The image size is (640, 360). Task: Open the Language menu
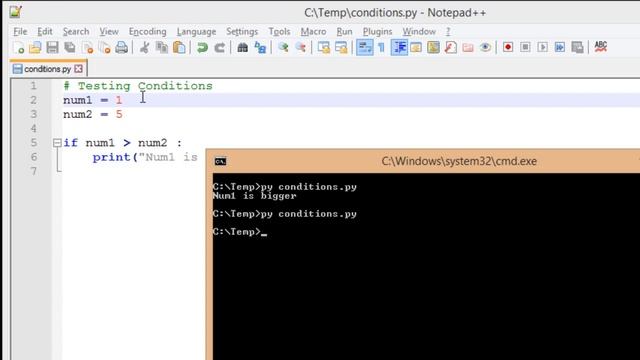click(x=196, y=31)
